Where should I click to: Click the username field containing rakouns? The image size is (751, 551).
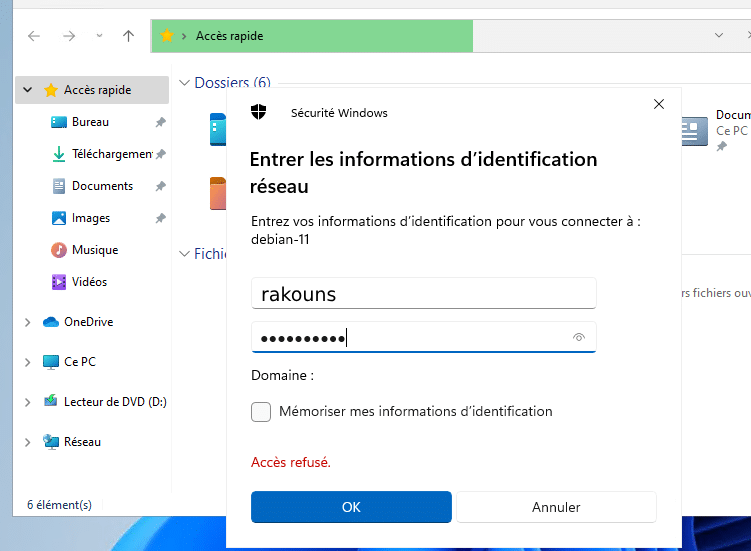click(x=423, y=294)
